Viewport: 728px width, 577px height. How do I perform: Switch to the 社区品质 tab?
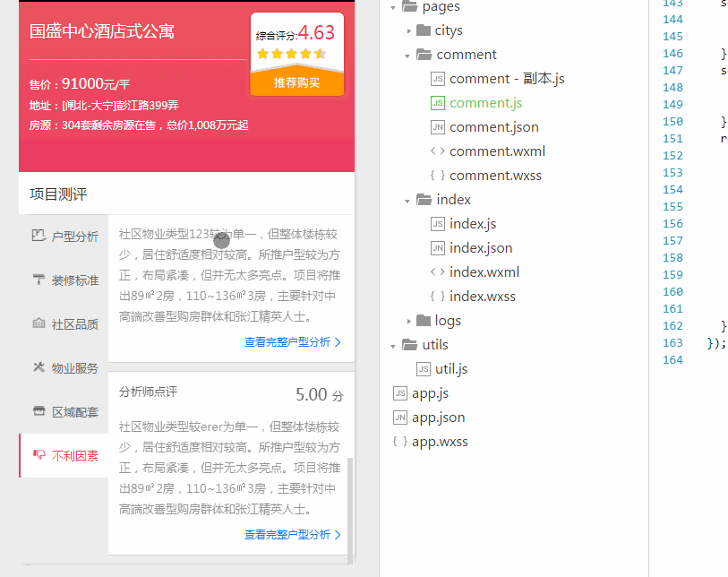point(64,323)
